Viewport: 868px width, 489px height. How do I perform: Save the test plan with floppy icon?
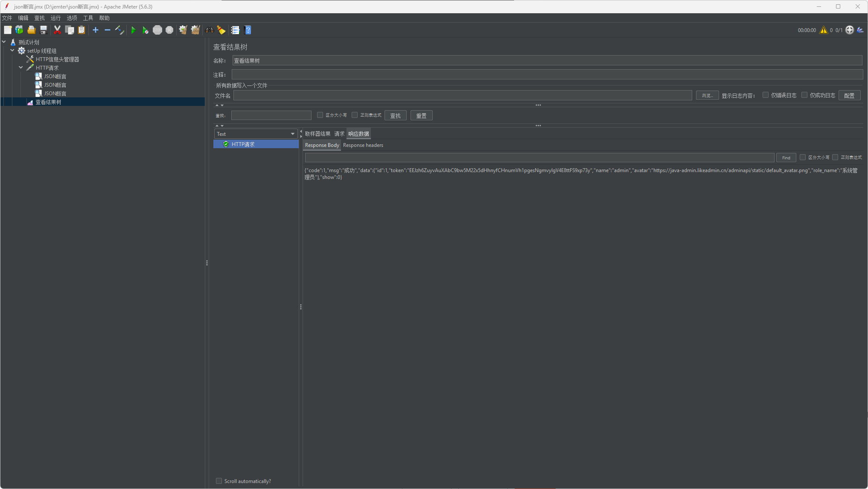coord(43,30)
